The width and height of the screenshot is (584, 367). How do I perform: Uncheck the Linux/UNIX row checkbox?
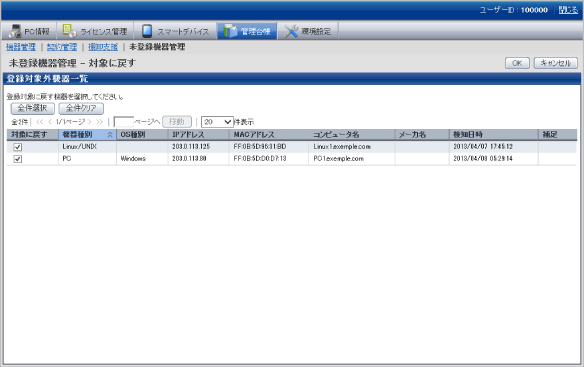point(18,147)
